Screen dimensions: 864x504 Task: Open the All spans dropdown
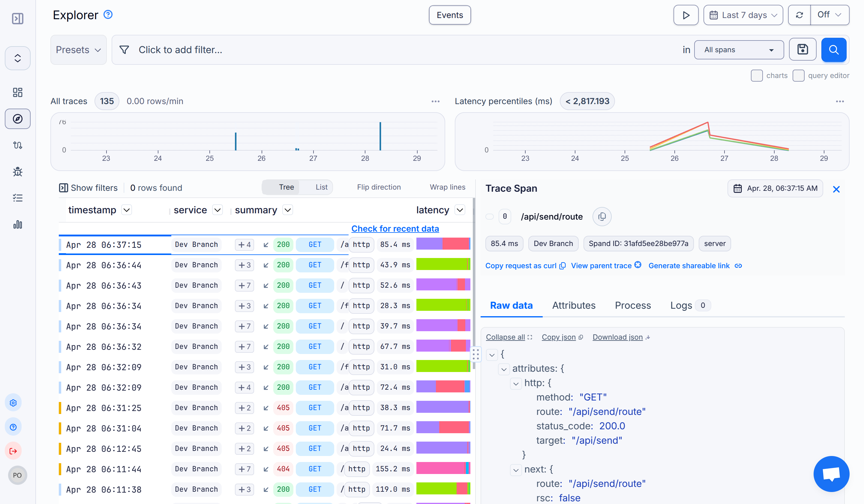pyautogui.click(x=739, y=49)
